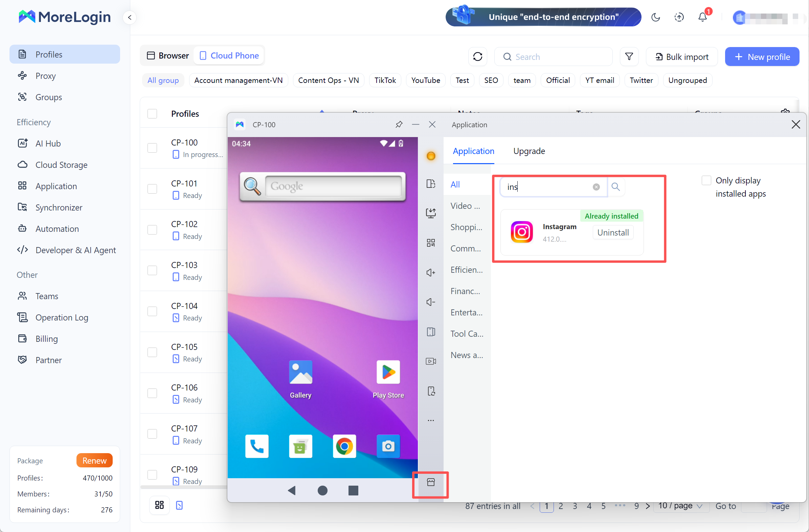The height and width of the screenshot is (532, 809).
Task: Tap the Play Store app on phone screen
Action: click(x=388, y=379)
